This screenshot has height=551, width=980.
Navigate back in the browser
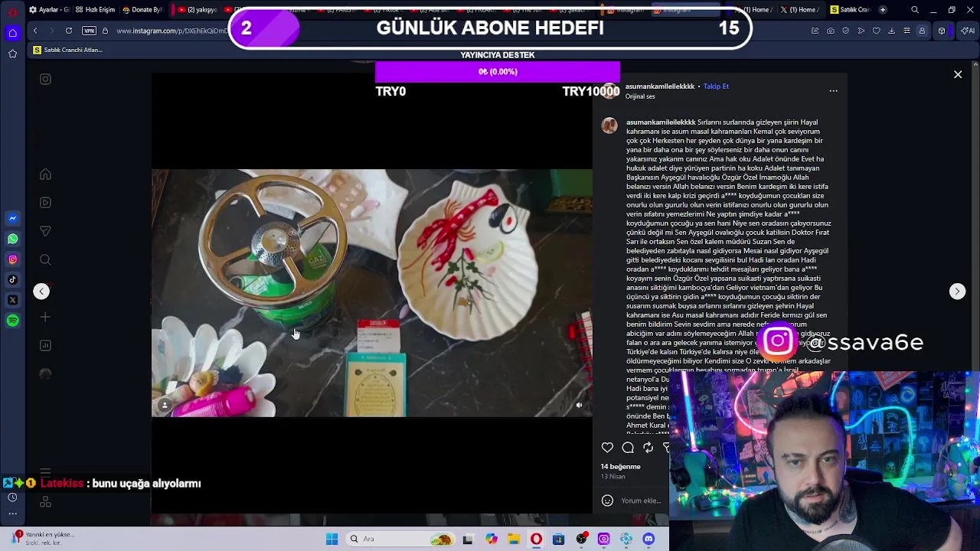point(35,31)
